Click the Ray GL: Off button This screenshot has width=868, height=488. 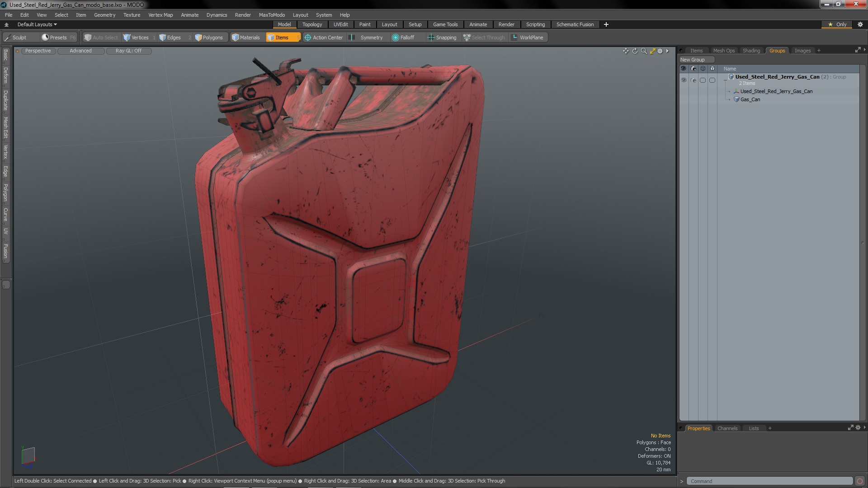128,51
